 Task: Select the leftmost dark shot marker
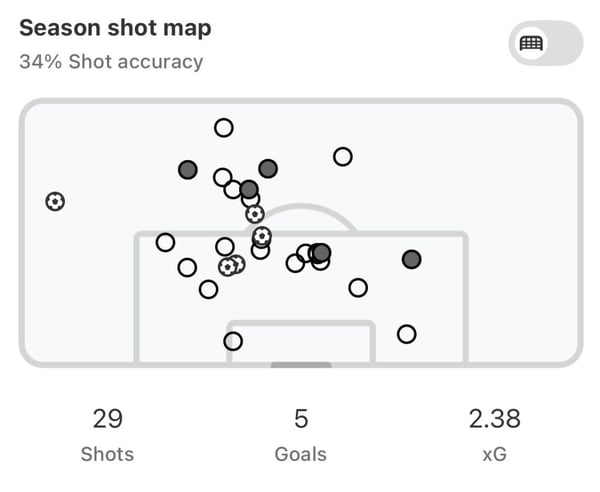point(188,170)
